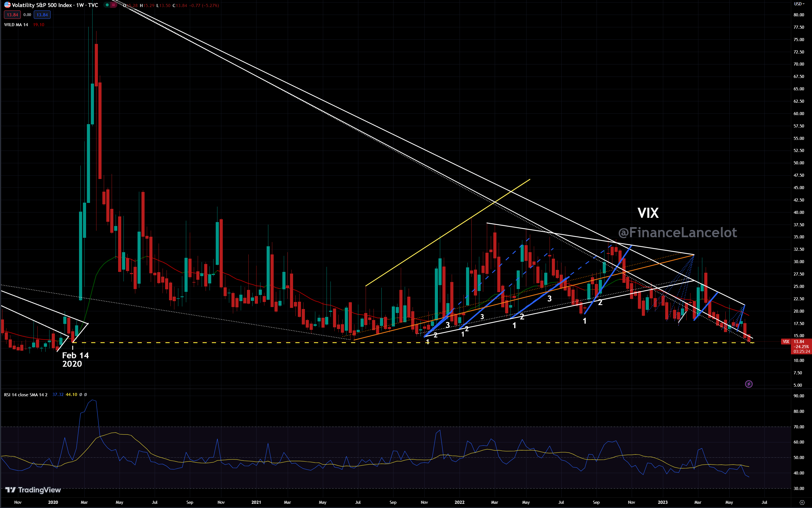
Task: Click the 2021 label on time axis
Action: 256,502
